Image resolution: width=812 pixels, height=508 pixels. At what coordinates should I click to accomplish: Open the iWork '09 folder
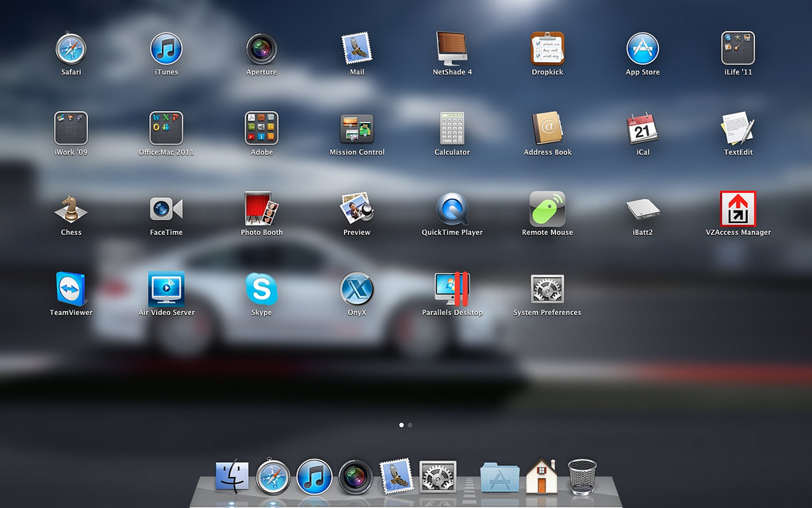[x=71, y=128]
